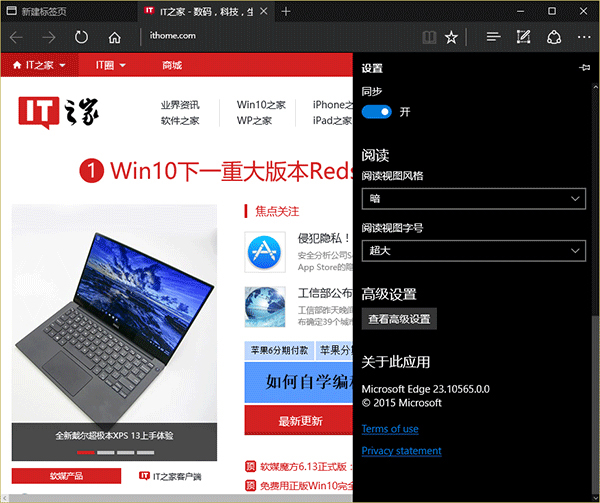Open reading view book icon

point(429,37)
